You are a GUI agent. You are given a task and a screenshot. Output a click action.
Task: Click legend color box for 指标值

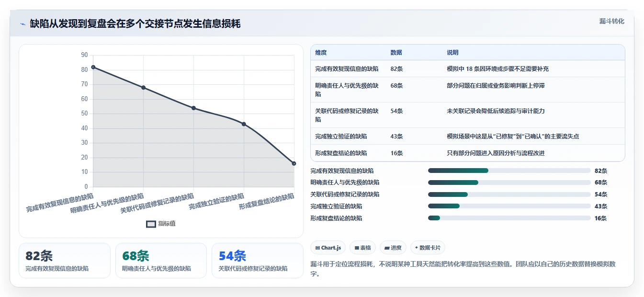pos(151,224)
